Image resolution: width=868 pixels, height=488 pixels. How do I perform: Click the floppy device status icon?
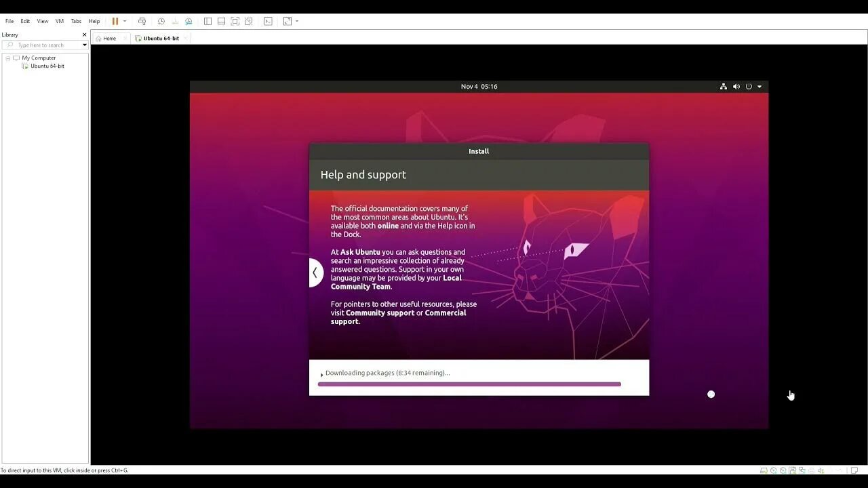point(792,470)
